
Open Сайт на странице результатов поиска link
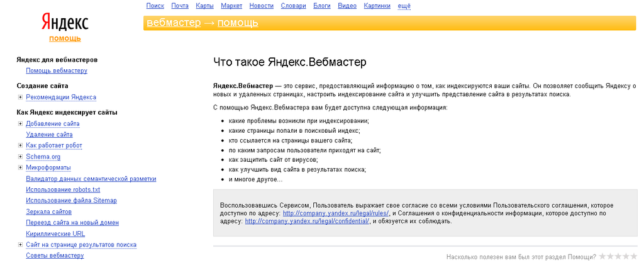click(81, 245)
